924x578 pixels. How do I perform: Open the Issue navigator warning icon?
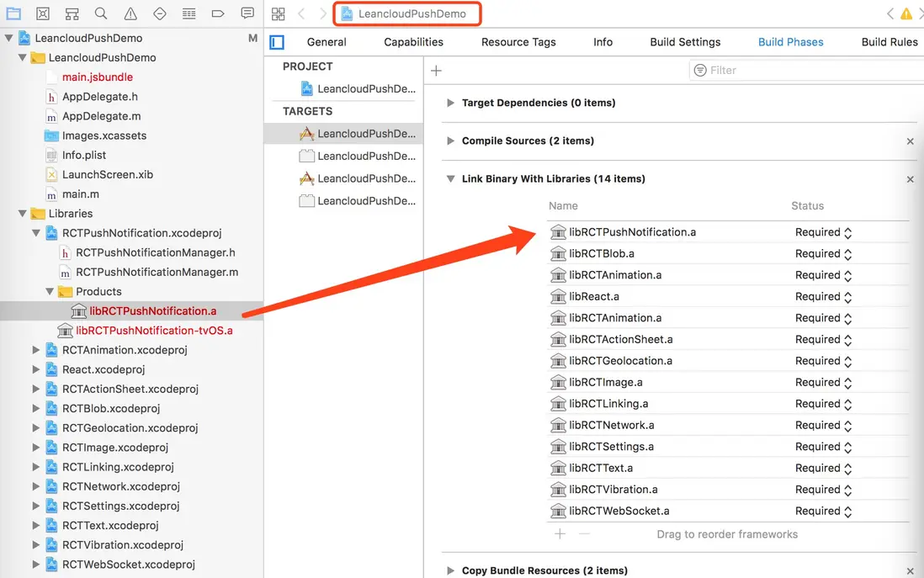coord(130,13)
